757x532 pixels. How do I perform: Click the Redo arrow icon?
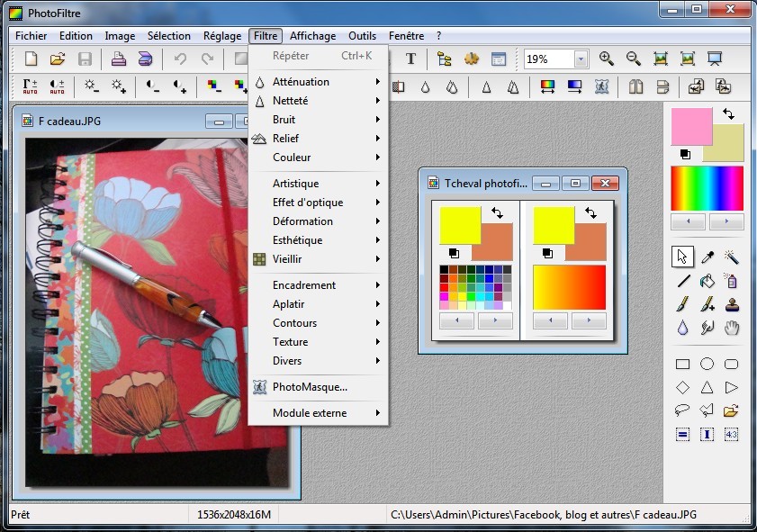[x=208, y=59]
